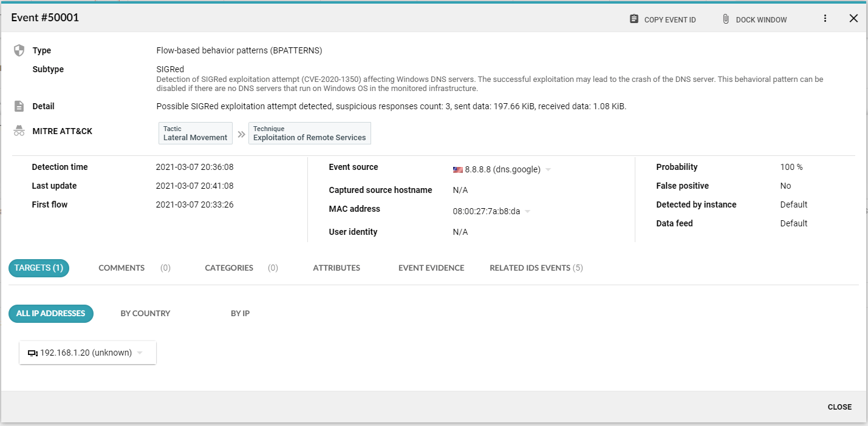Click the Close button at bottom
This screenshot has height=426, width=868.
(839, 407)
